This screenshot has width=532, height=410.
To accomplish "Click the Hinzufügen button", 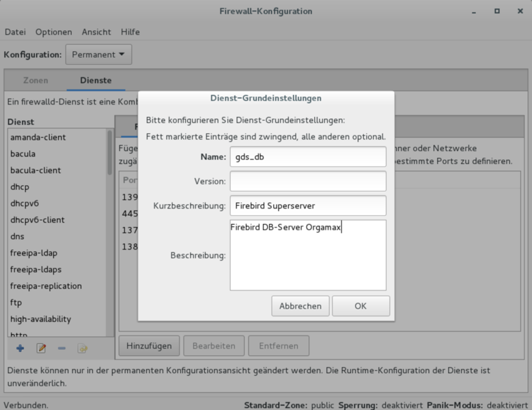I will tap(149, 346).
